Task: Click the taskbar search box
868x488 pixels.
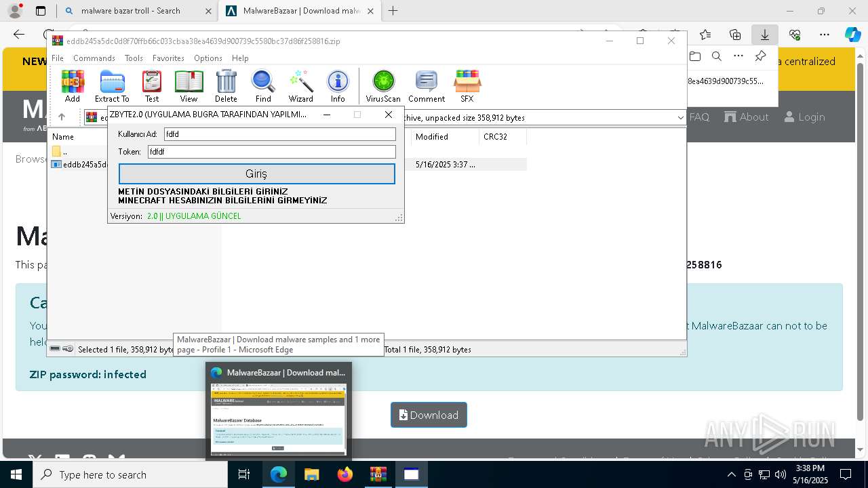Action: (x=130, y=474)
